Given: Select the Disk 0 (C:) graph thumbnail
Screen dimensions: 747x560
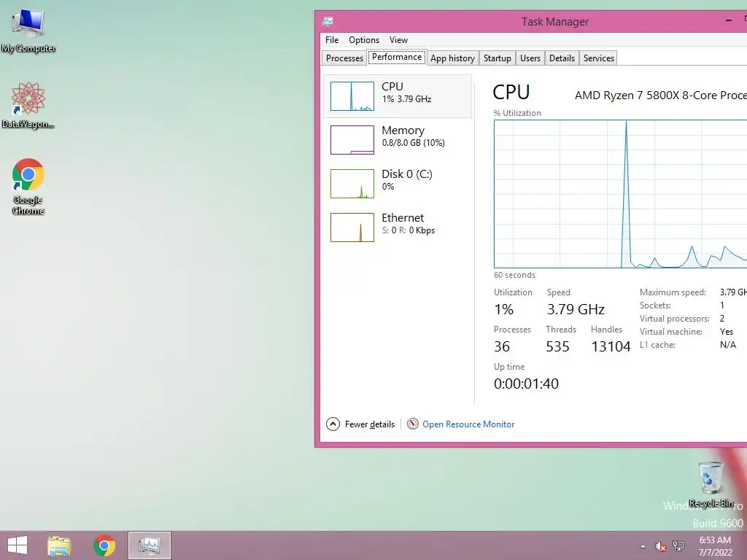Looking at the screenshot, I should pyautogui.click(x=352, y=184).
